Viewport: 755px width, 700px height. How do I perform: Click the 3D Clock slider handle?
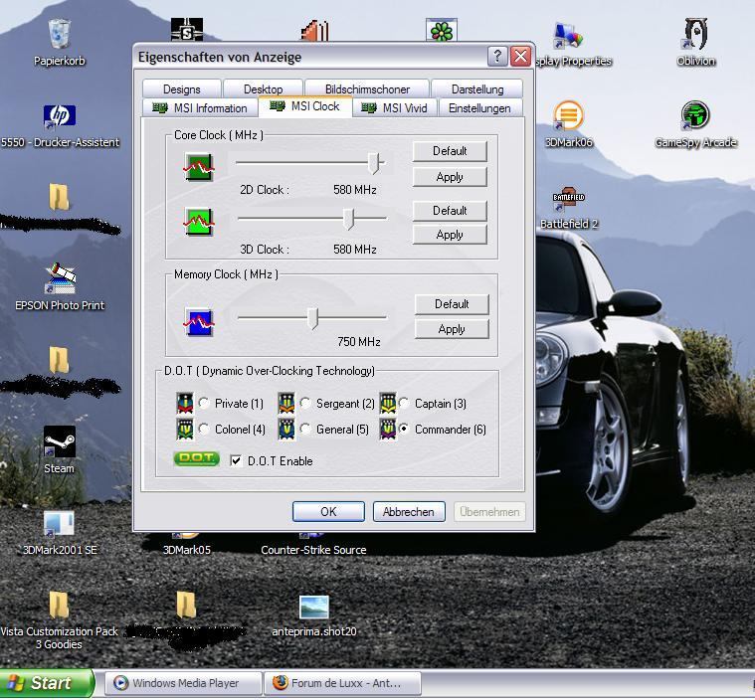[348, 219]
